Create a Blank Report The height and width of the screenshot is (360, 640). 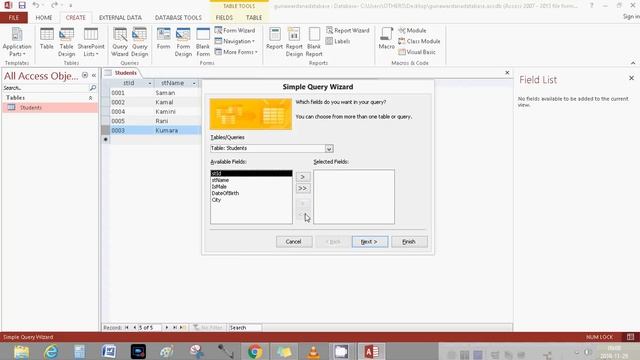coord(314,42)
